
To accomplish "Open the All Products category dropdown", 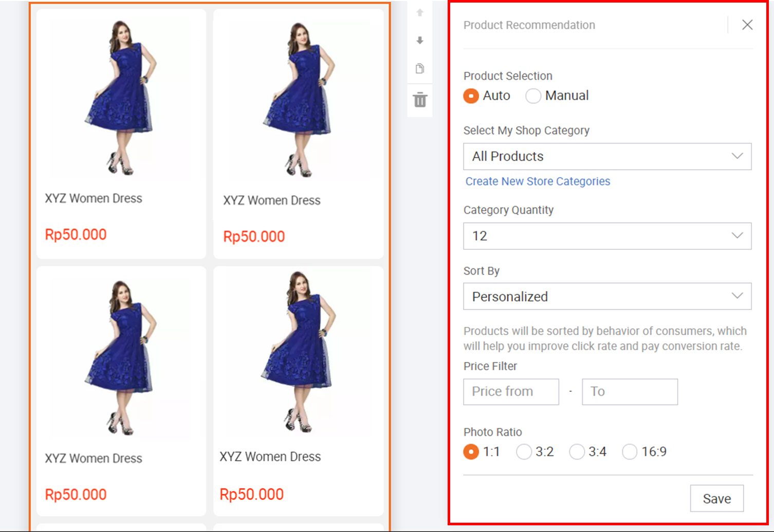I will [x=607, y=156].
